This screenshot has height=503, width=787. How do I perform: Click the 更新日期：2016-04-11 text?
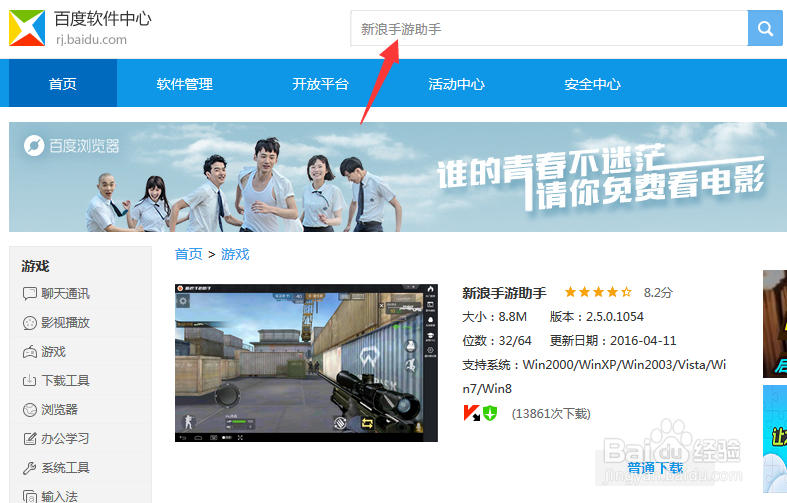click(x=613, y=341)
